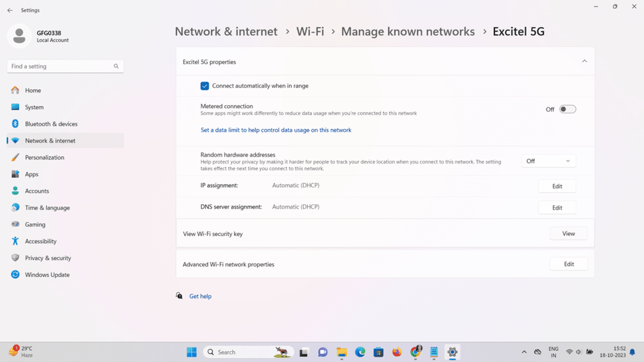Launch Microsoft Edge from the taskbar

coord(360,352)
